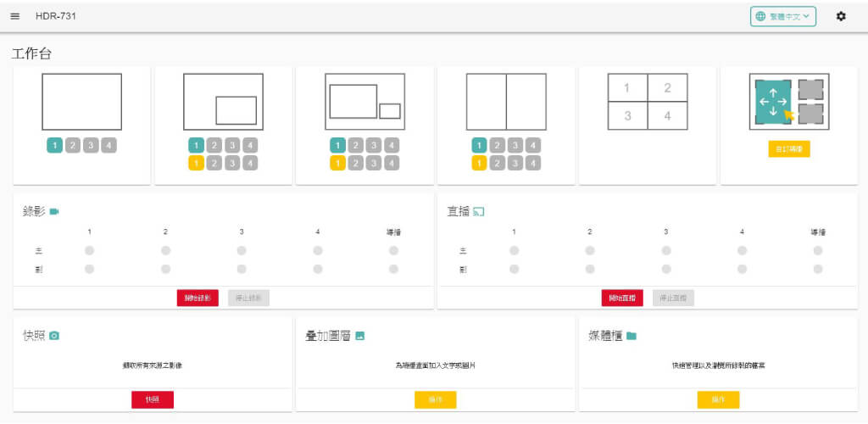Toggle recording main-stream circle for 導播

click(393, 251)
